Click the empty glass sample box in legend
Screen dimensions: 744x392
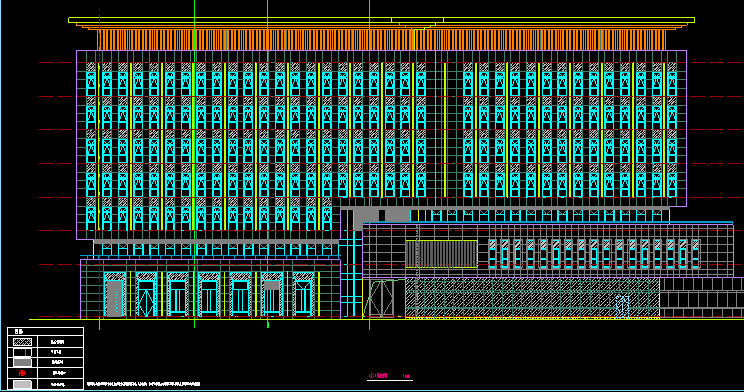click(x=22, y=352)
